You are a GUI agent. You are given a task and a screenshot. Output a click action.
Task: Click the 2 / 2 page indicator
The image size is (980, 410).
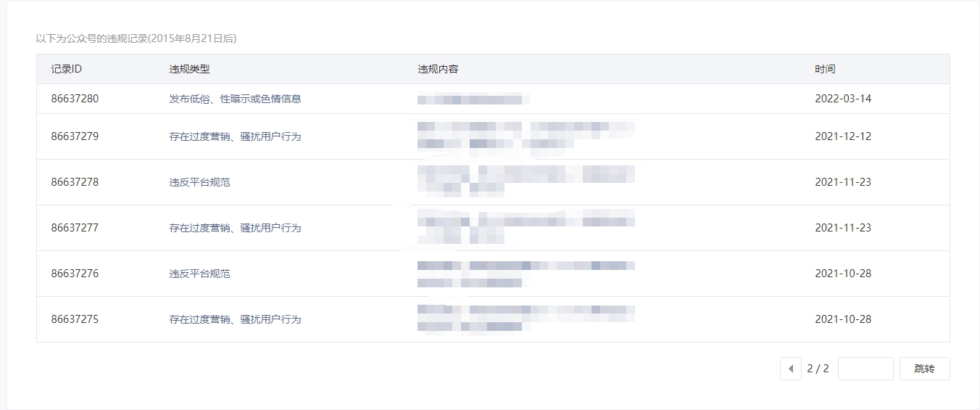point(818,369)
